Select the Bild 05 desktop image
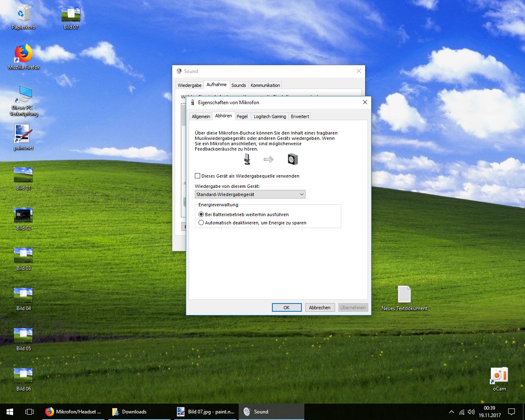The image size is (525, 420). [23, 339]
